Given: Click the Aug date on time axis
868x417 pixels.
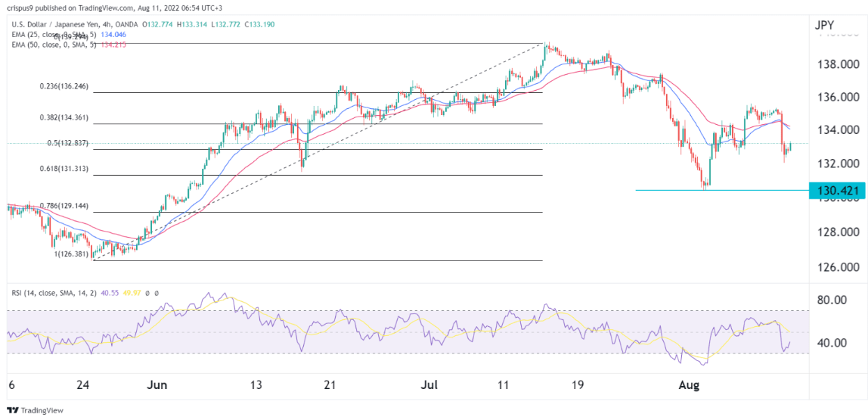Looking at the screenshot, I should (690, 385).
